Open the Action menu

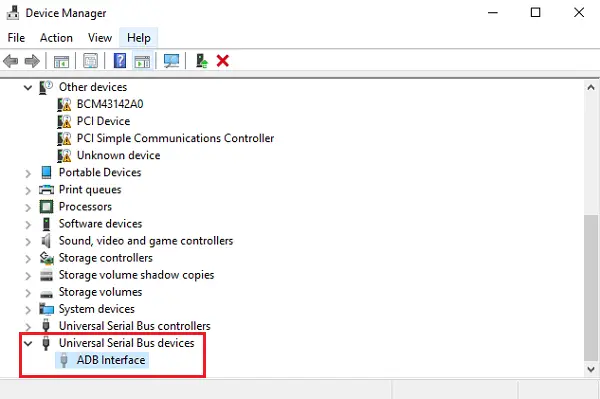(56, 38)
